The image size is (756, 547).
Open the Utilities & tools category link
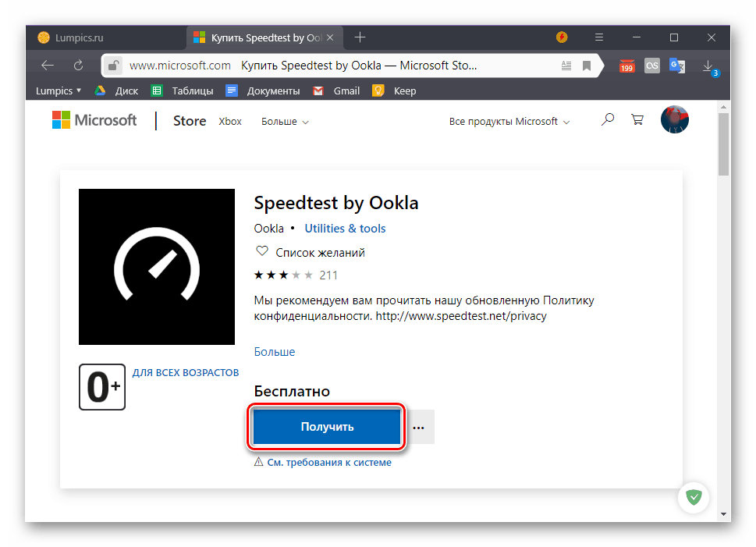(x=345, y=229)
